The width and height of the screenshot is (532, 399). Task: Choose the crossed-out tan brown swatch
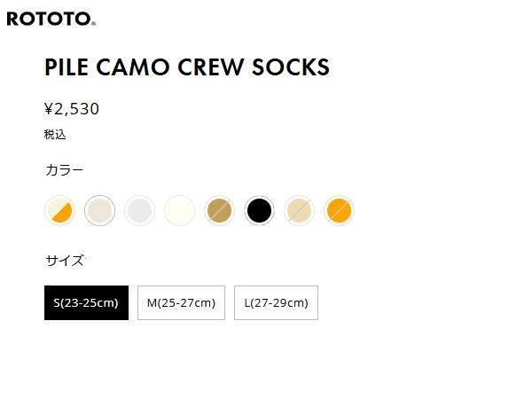pos(219,210)
